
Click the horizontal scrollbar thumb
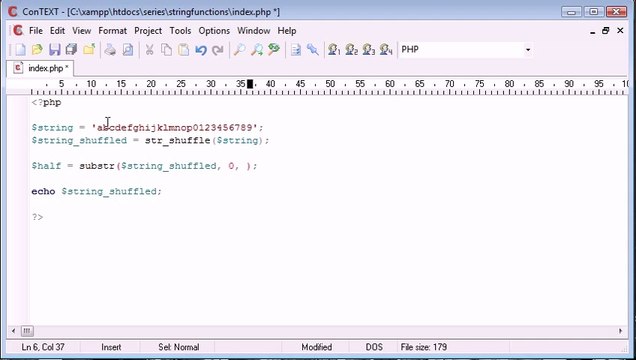pos(27,331)
